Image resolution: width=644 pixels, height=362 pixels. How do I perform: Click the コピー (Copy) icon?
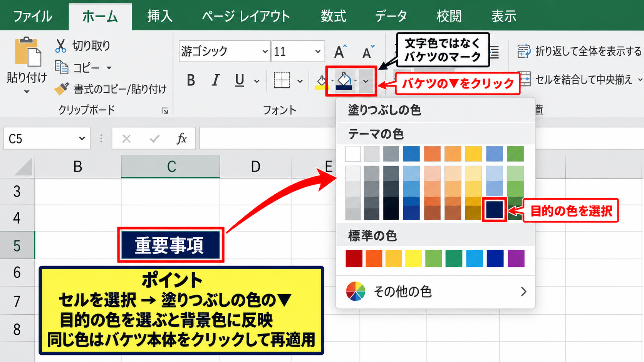coord(61,67)
